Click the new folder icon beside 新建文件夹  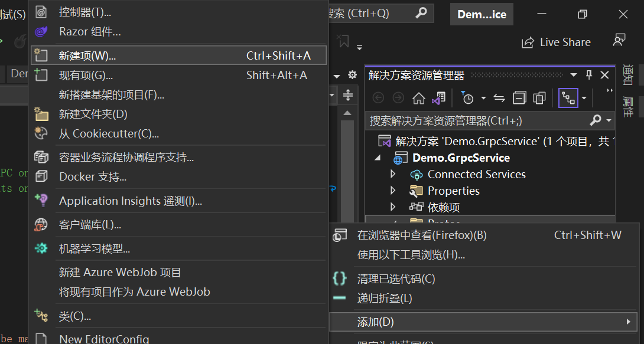click(x=41, y=114)
